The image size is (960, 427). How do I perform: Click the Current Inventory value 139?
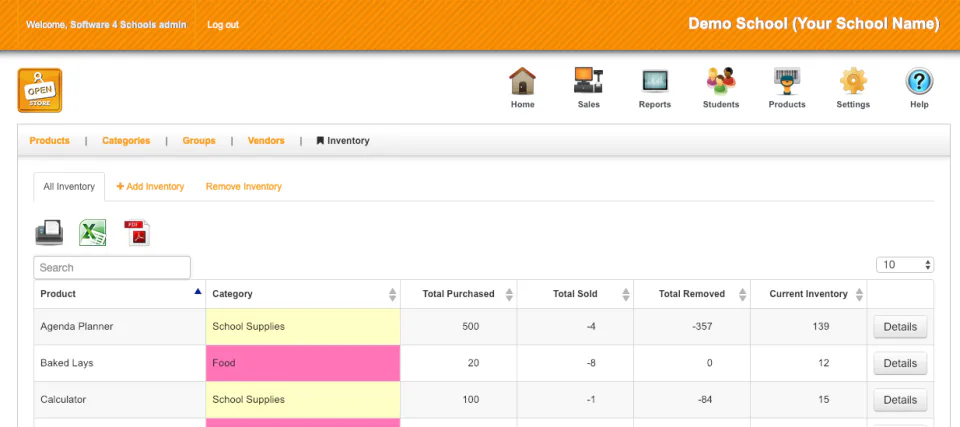pyautogui.click(x=820, y=327)
